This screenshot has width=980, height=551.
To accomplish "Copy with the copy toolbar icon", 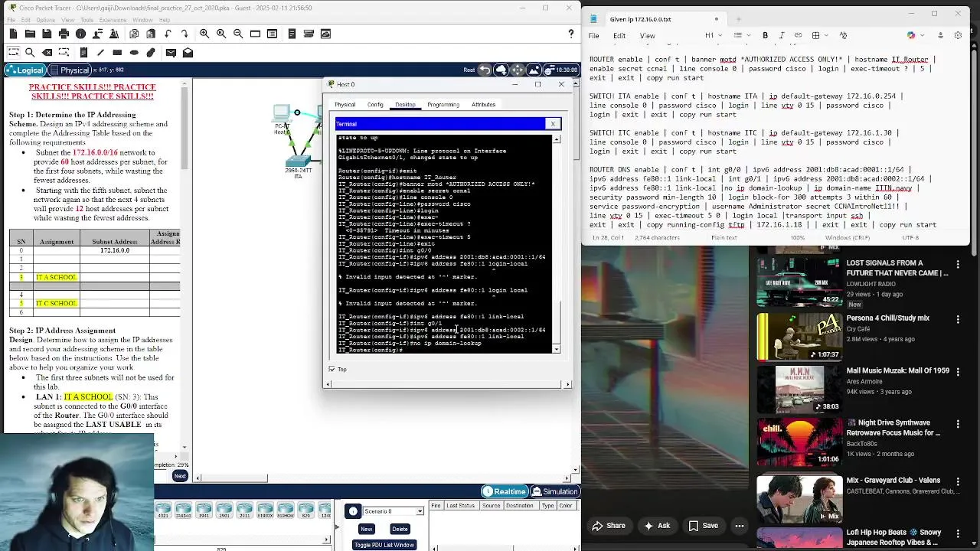I will point(134,34).
